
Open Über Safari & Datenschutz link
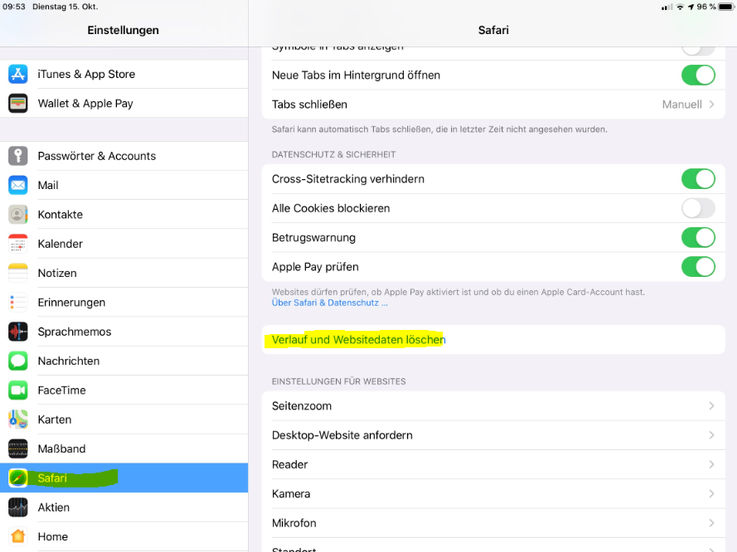329,303
